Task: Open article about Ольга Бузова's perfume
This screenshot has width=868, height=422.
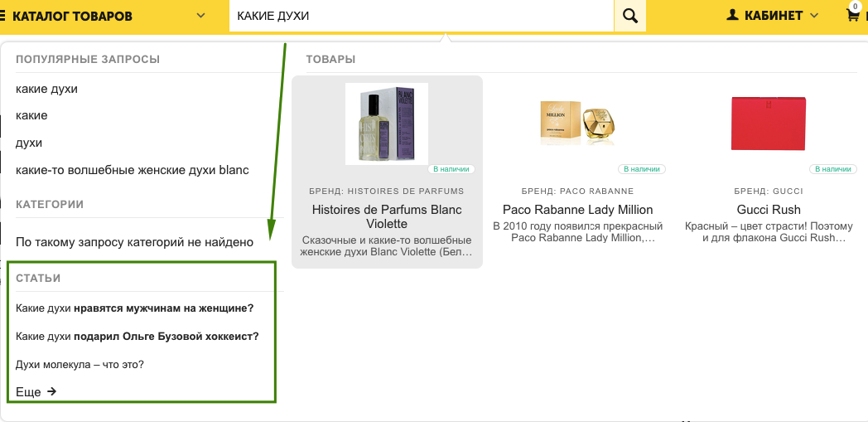Action: 137,336
